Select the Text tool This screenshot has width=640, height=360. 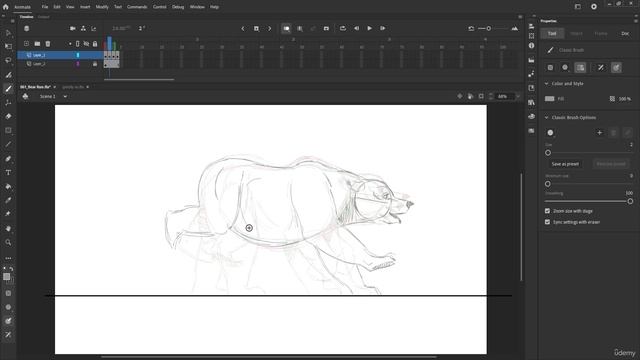(8, 173)
